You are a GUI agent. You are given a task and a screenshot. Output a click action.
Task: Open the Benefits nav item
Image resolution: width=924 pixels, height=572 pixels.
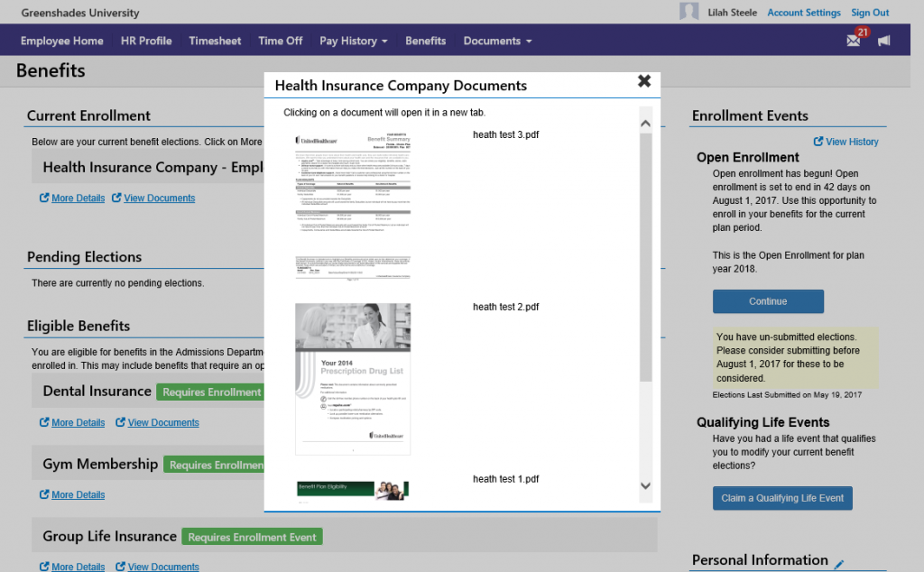[426, 41]
